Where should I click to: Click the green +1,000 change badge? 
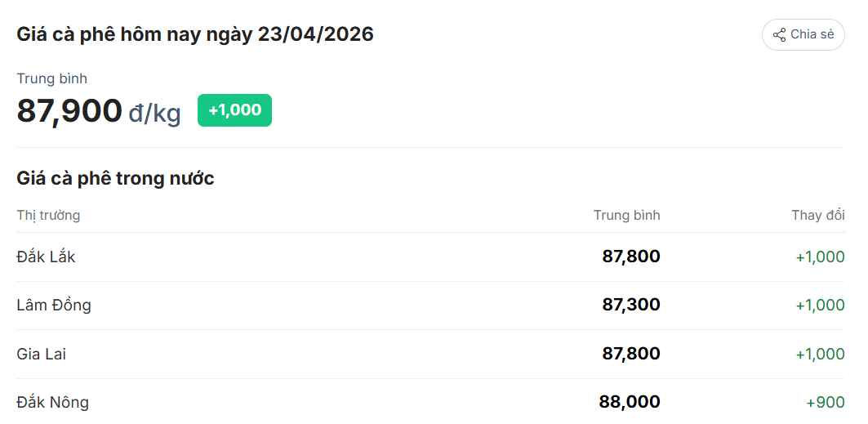(x=234, y=110)
